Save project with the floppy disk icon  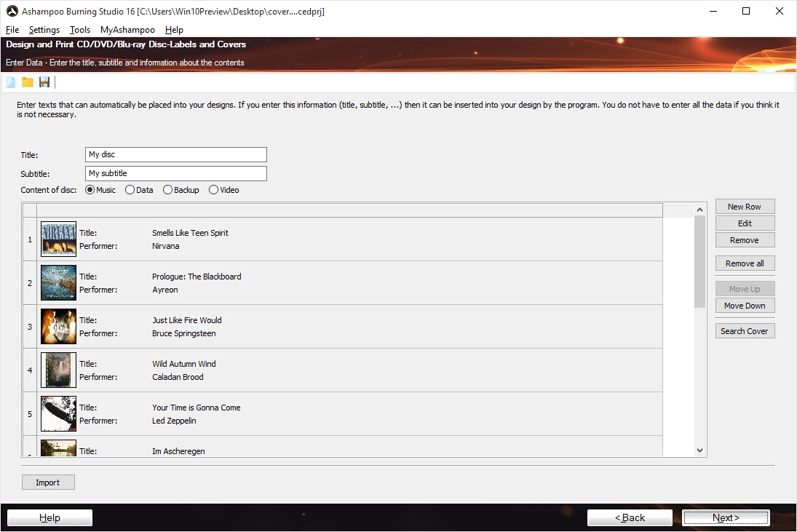coord(44,82)
